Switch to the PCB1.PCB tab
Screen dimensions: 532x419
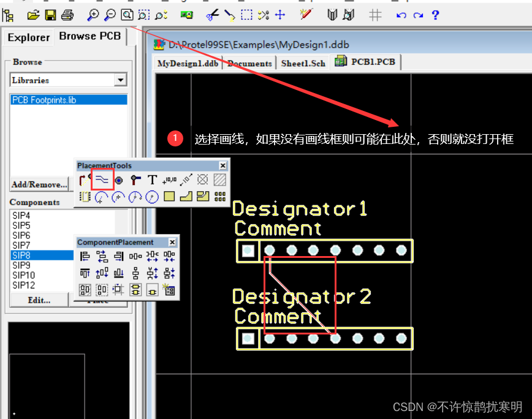click(x=365, y=62)
